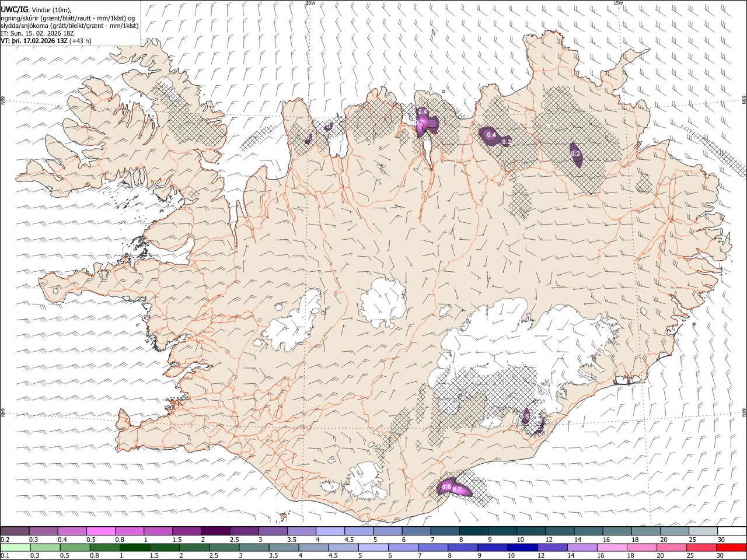Select the grey-teal 18 swatch in top legend

pos(644,531)
